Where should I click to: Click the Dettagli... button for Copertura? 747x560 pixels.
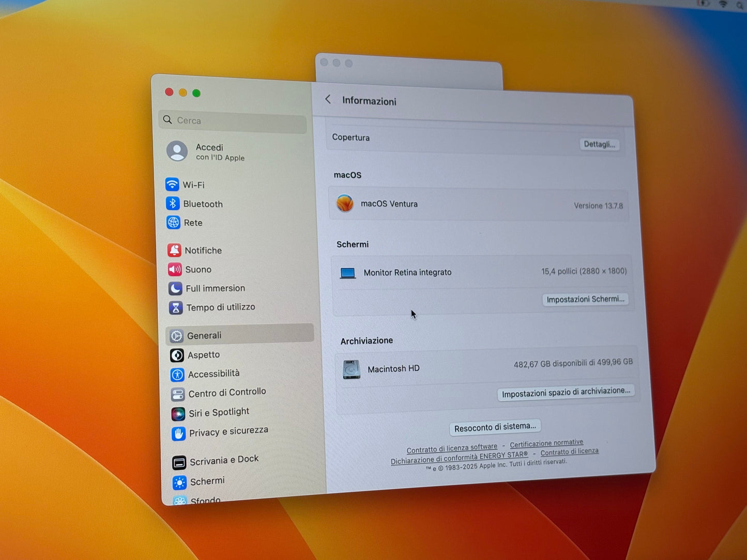tap(599, 144)
